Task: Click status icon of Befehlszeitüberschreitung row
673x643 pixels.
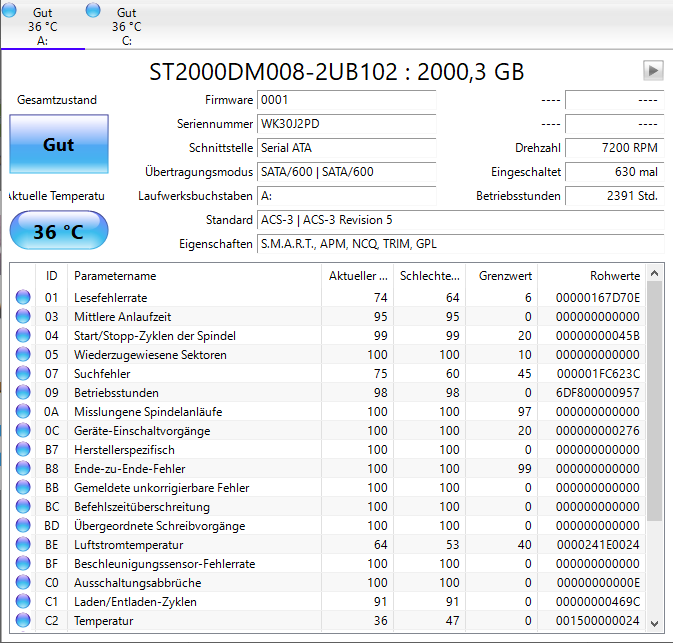Action: [23, 507]
